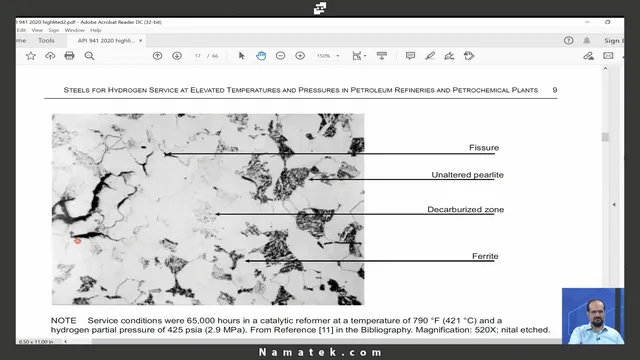Select the Hand pan tool

261,56
